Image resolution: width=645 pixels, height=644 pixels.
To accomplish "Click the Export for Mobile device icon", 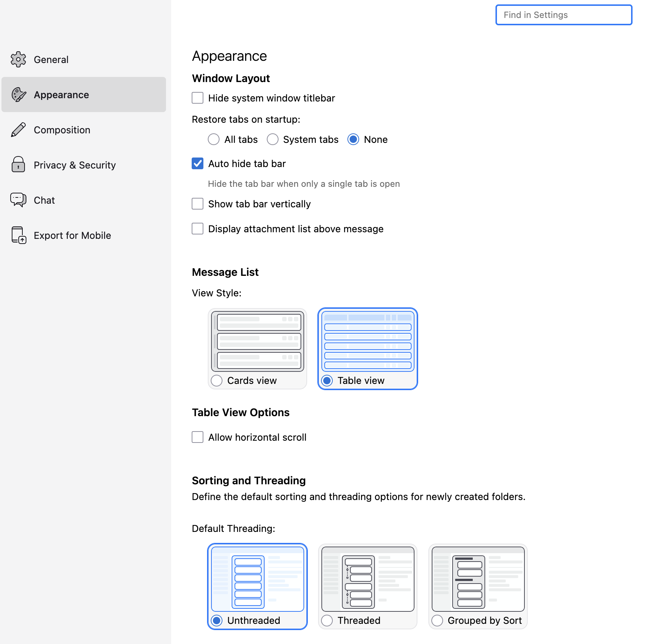I will (19, 235).
